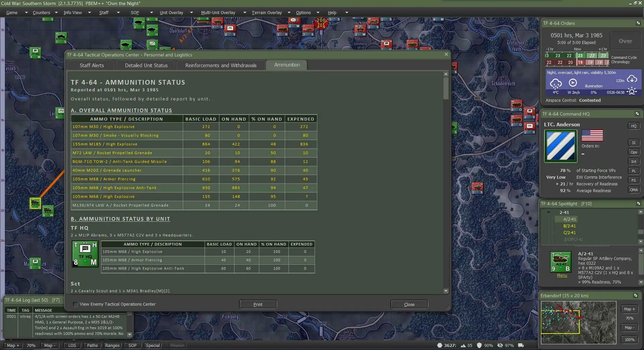Toggle Special display in bottom toolbar

click(153, 345)
